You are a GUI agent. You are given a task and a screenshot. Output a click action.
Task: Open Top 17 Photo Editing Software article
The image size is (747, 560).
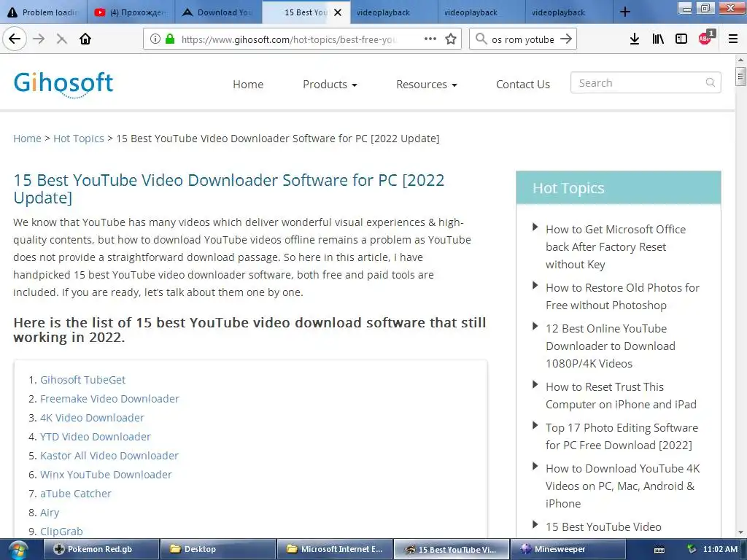tap(622, 437)
